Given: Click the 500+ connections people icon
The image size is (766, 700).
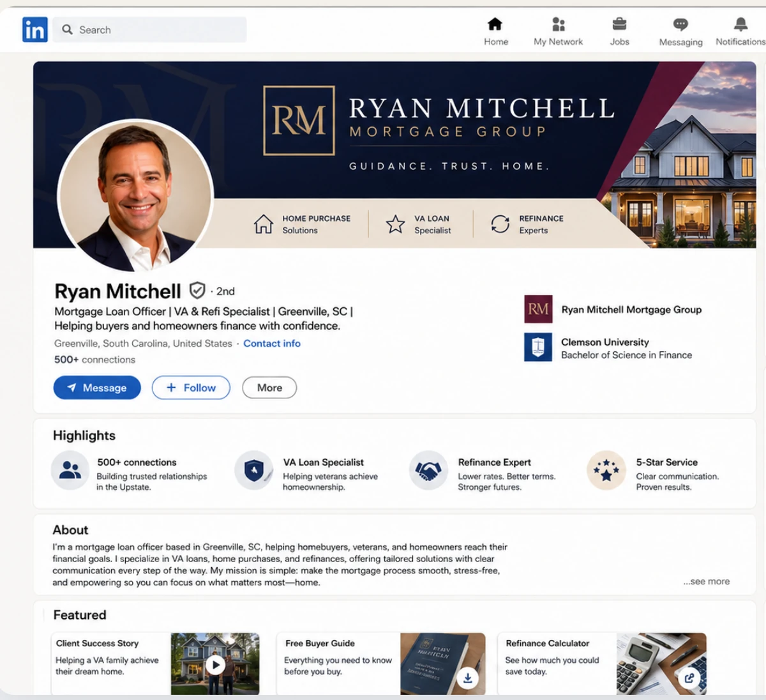Looking at the screenshot, I should [x=70, y=470].
